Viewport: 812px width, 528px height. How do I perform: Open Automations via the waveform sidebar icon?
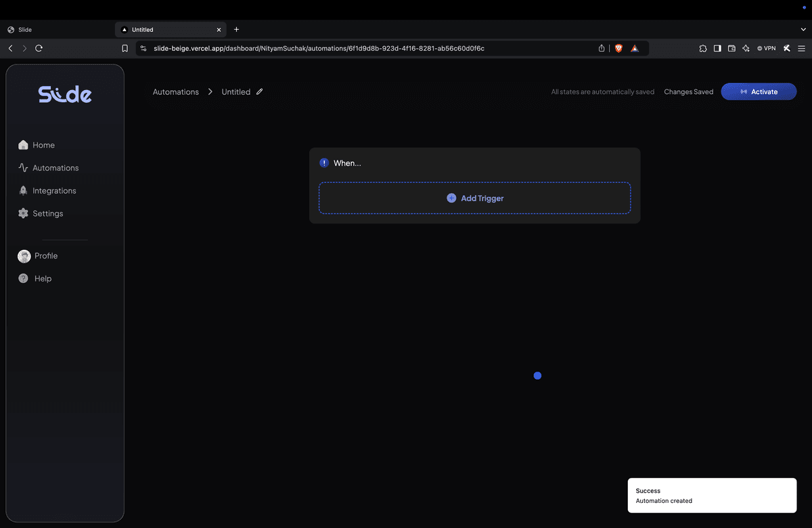22,167
